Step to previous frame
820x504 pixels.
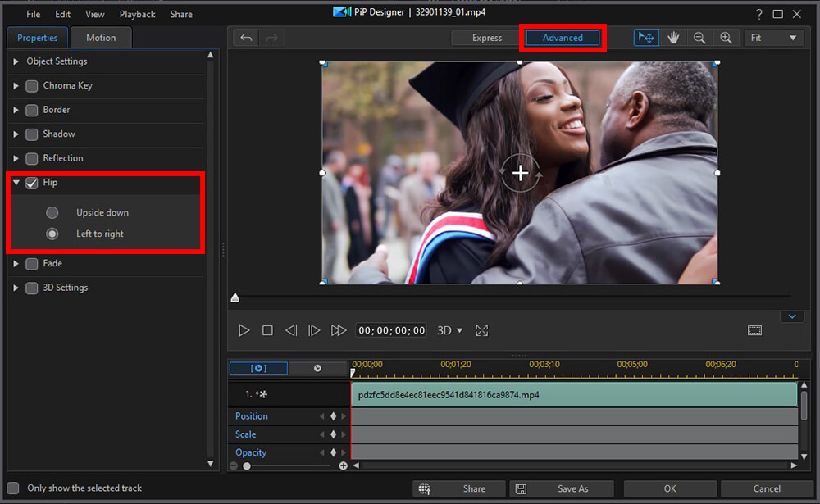click(291, 330)
